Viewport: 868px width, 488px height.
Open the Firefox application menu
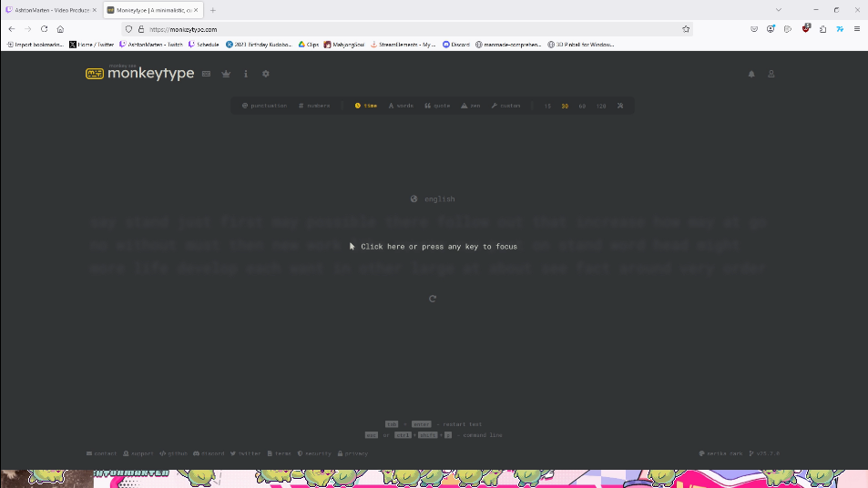pos(857,29)
